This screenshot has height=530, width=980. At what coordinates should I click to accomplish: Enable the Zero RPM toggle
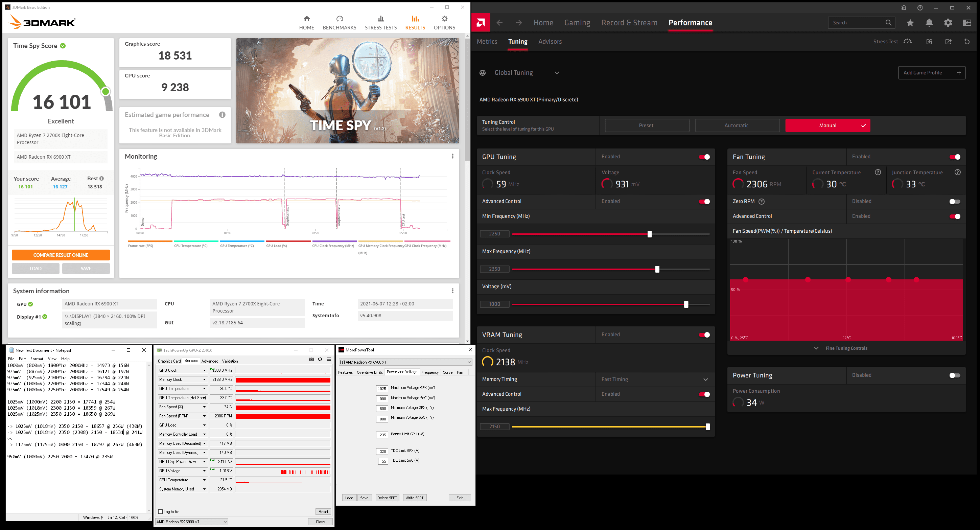[x=955, y=201]
